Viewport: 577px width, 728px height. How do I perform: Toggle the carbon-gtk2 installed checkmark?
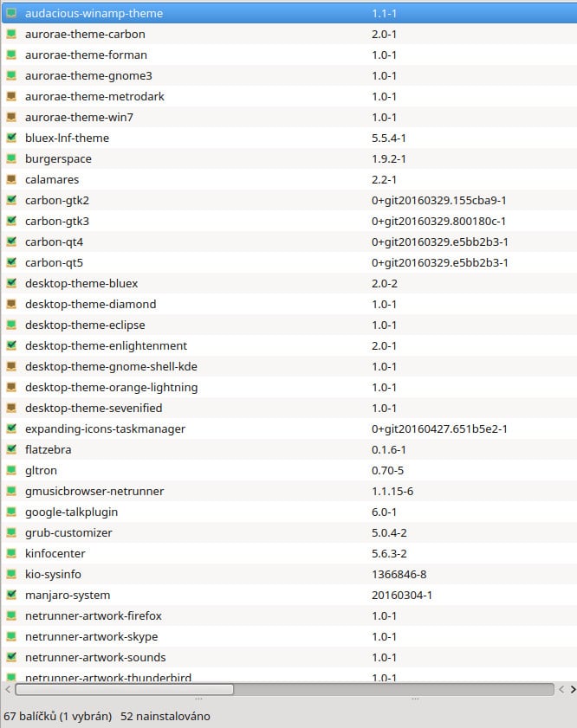coord(11,200)
